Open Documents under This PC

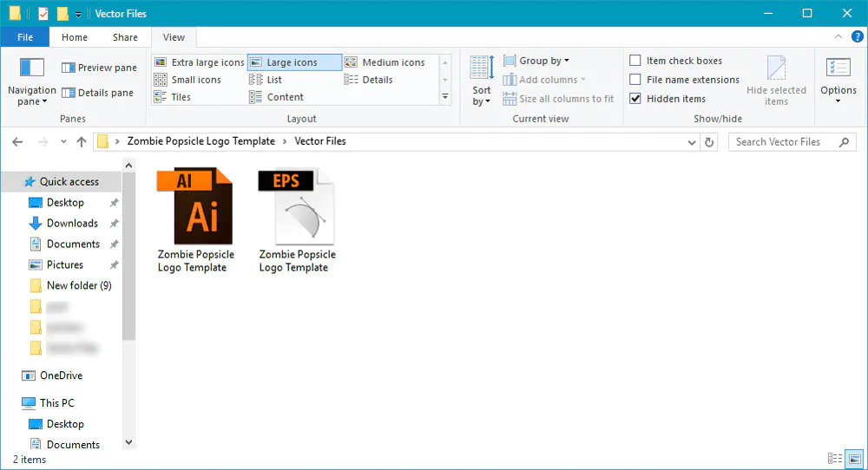click(x=73, y=445)
